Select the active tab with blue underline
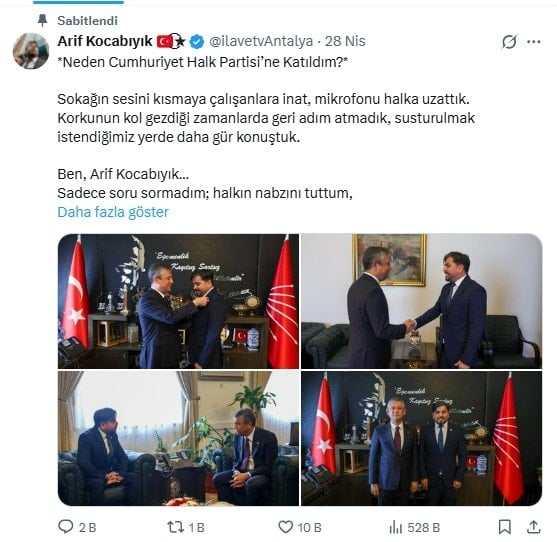The image size is (557, 542). click(79, 2)
